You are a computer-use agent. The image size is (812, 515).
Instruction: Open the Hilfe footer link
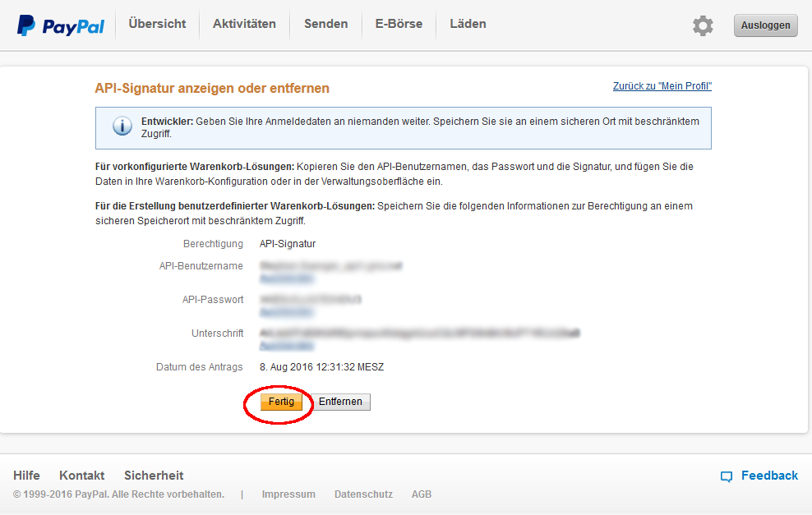[x=26, y=476]
